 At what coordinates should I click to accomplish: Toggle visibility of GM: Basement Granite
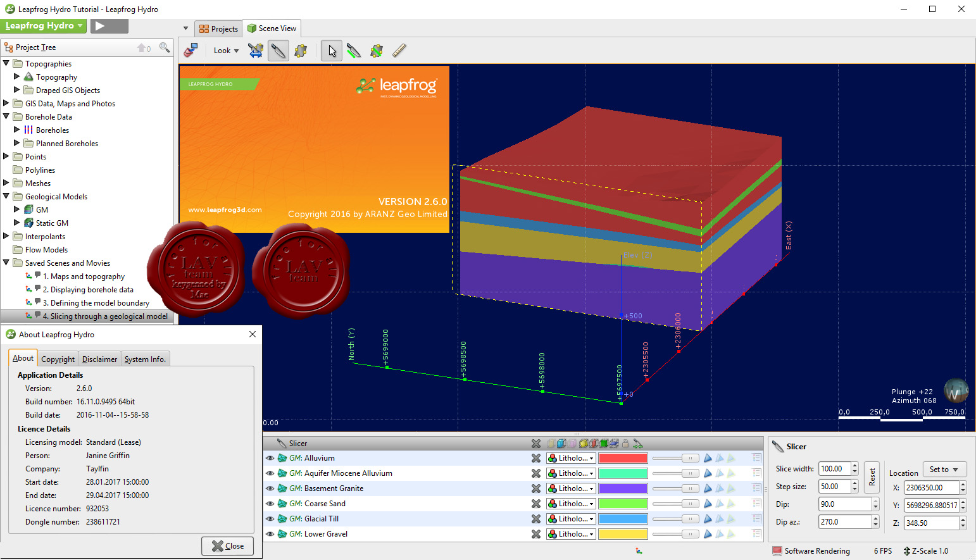(x=270, y=488)
